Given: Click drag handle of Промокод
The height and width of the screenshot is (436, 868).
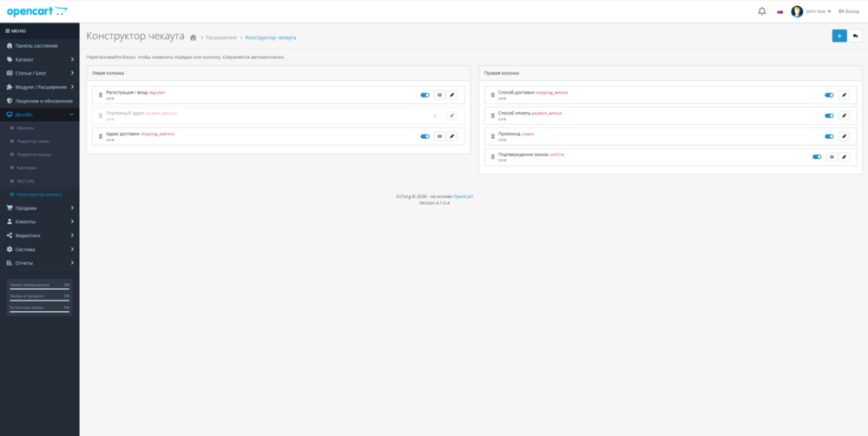Looking at the screenshot, I should (x=493, y=136).
